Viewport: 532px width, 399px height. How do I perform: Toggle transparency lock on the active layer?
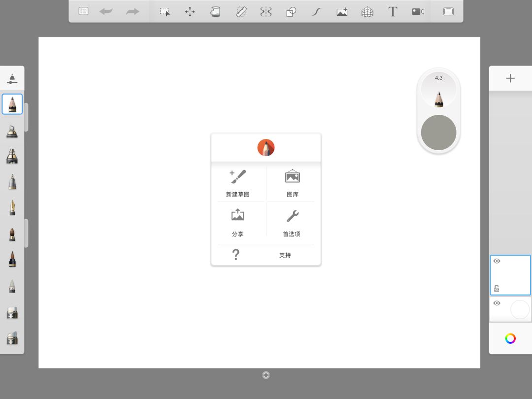(x=497, y=288)
